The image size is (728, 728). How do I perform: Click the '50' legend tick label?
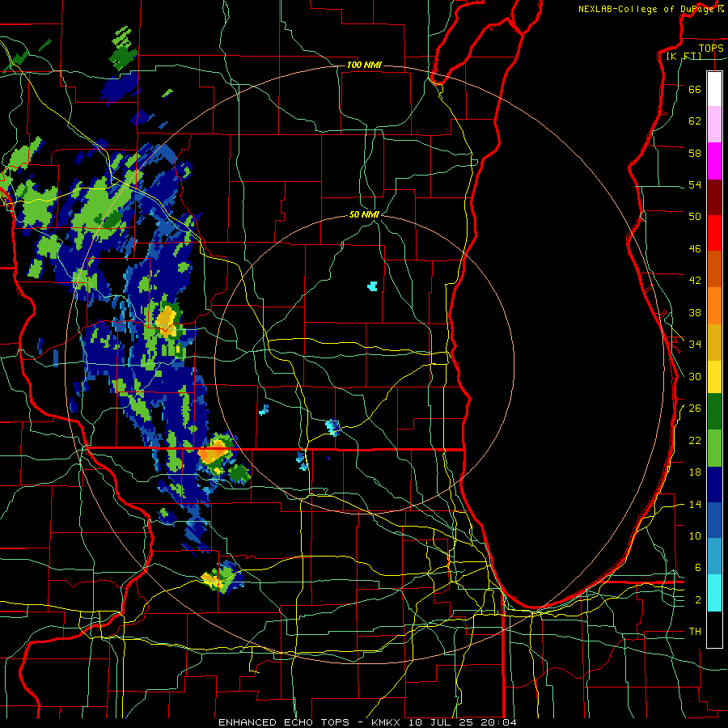[x=695, y=217]
